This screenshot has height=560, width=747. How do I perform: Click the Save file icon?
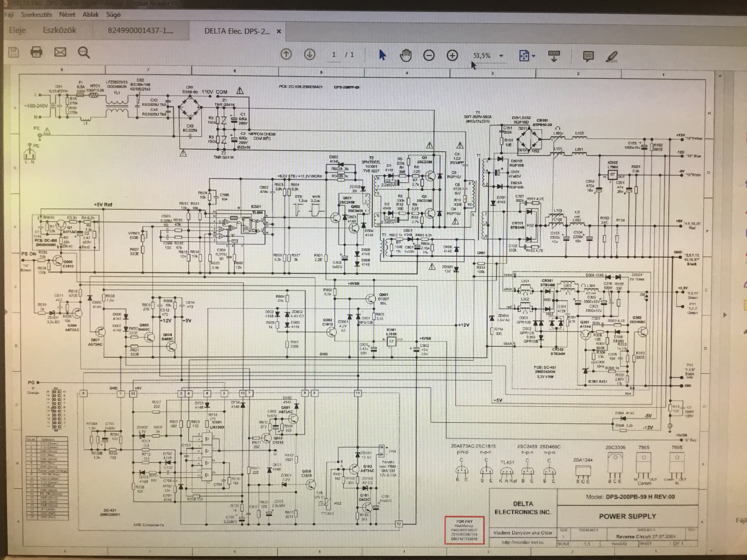14,52
